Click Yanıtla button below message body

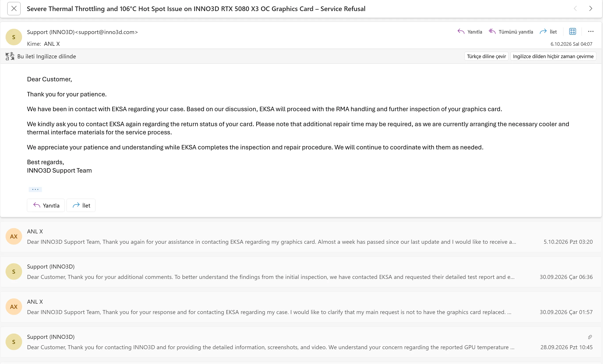[x=46, y=205]
